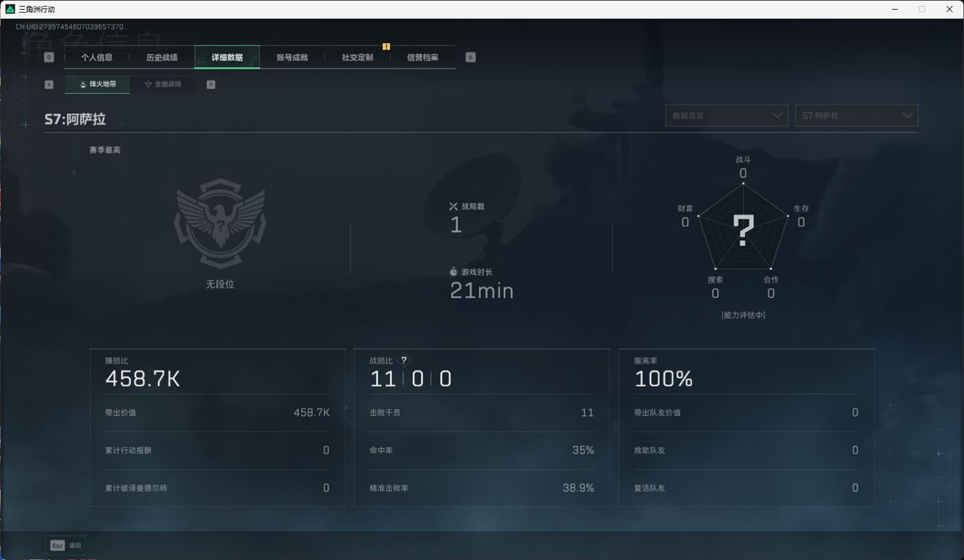Click the question mark beside 战损比
Viewport: 964px width, 560px height.
404,360
